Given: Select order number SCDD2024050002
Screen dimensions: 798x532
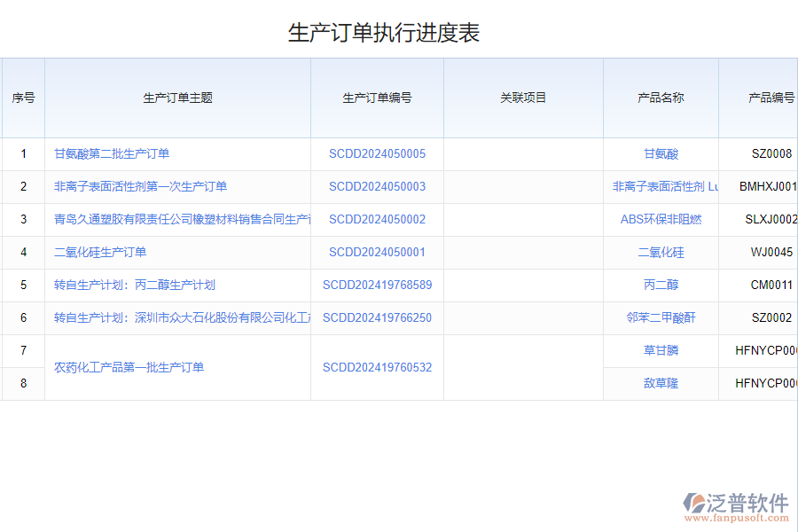Looking at the screenshot, I should pos(377,219).
